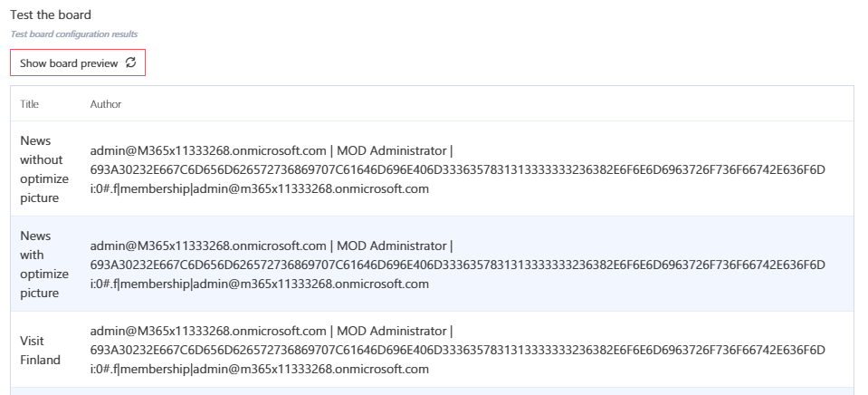Click the membership claim in the Visit Finland row
The image size is (868, 395).
259,369
